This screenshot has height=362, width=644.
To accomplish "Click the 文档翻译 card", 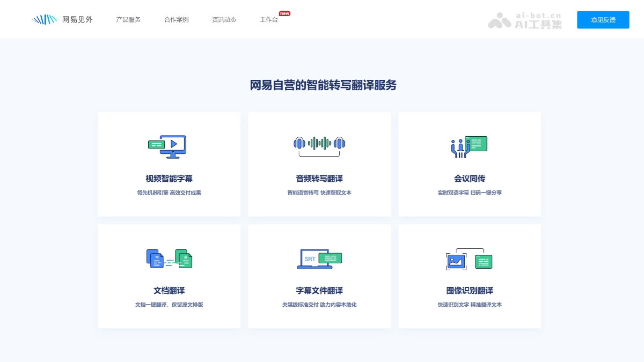I will [169, 277].
